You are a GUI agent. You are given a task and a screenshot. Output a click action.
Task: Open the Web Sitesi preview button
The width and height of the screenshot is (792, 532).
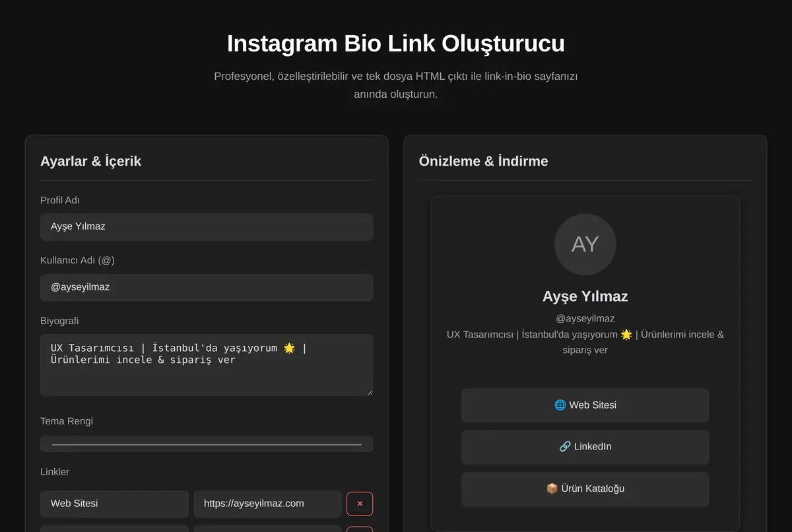585,405
